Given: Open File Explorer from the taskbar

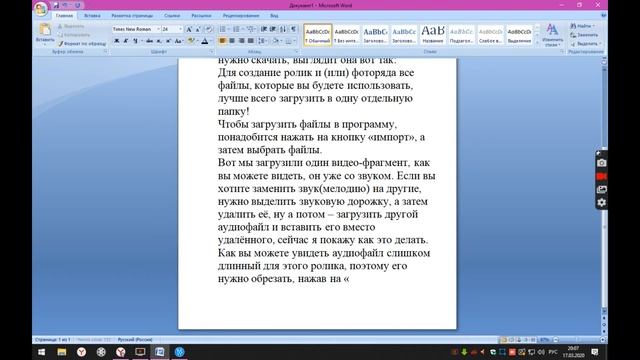Looking at the screenshot, I should pyautogui.click(x=62, y=352).
